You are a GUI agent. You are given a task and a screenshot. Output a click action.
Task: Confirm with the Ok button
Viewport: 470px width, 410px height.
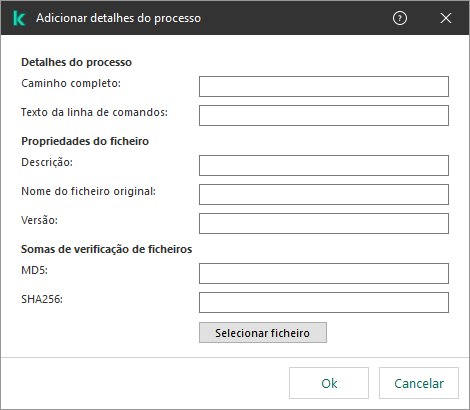(329, 383)
